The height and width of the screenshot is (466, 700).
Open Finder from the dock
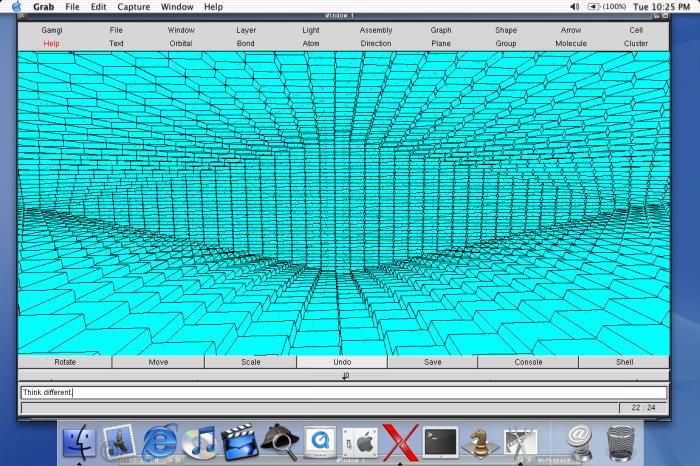79,441
